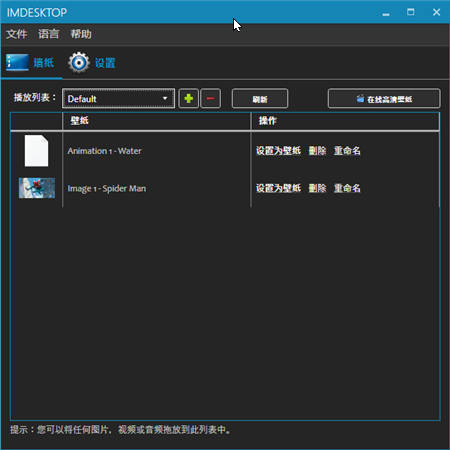Switch to the 墙纸 wallpaper tab

point(31,63)
